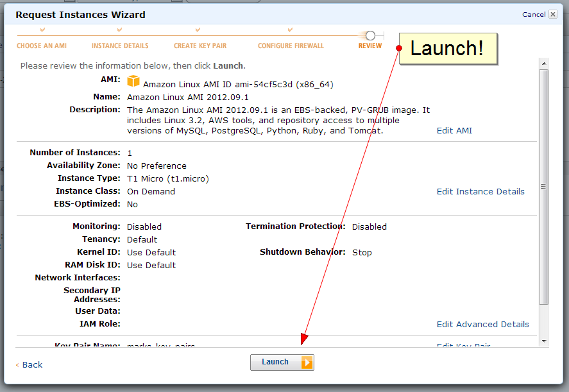Click the text "Amazon Linux AMI ID ami-54cf5c3d (x86_64)"
Image resolution: width=569 pixels, height=392 pixels.
pyautogui.click(x=238, y=85)
